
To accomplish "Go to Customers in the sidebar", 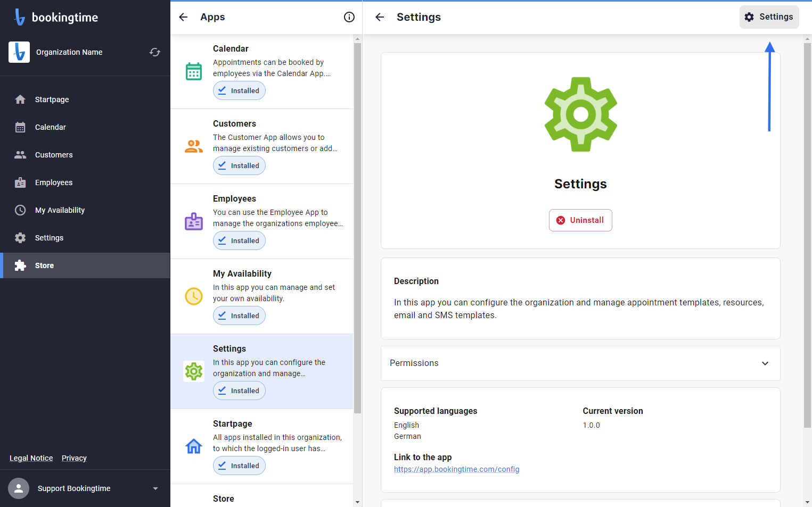I will click(85, 155).
